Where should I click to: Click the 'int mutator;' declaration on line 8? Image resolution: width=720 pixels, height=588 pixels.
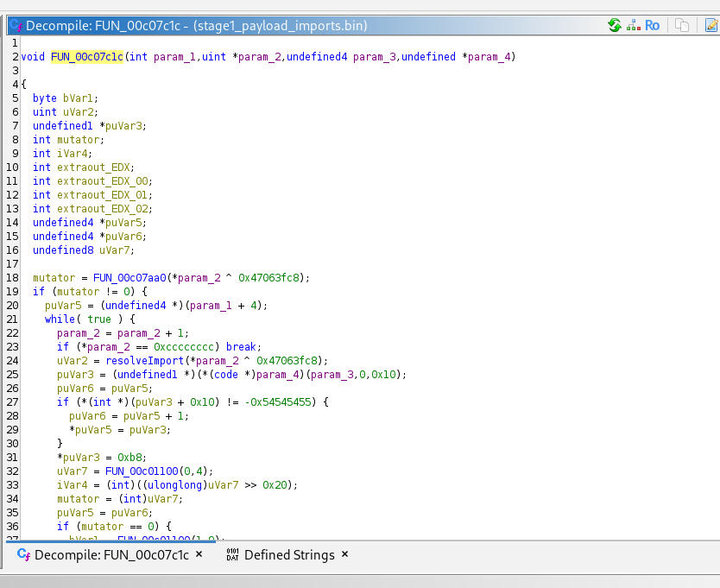pyautogui.click(x=68, y=140)
